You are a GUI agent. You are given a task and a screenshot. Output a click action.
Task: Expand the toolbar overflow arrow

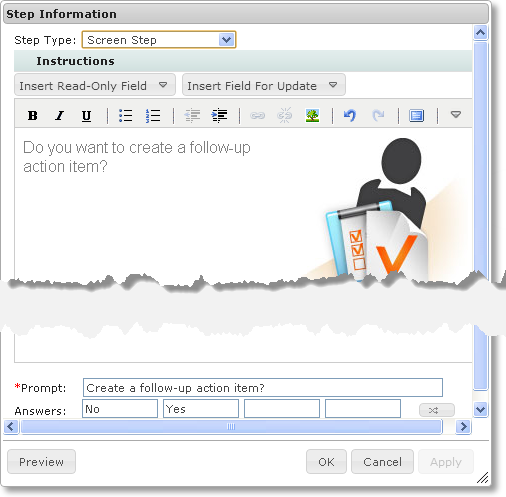[456, 115]
